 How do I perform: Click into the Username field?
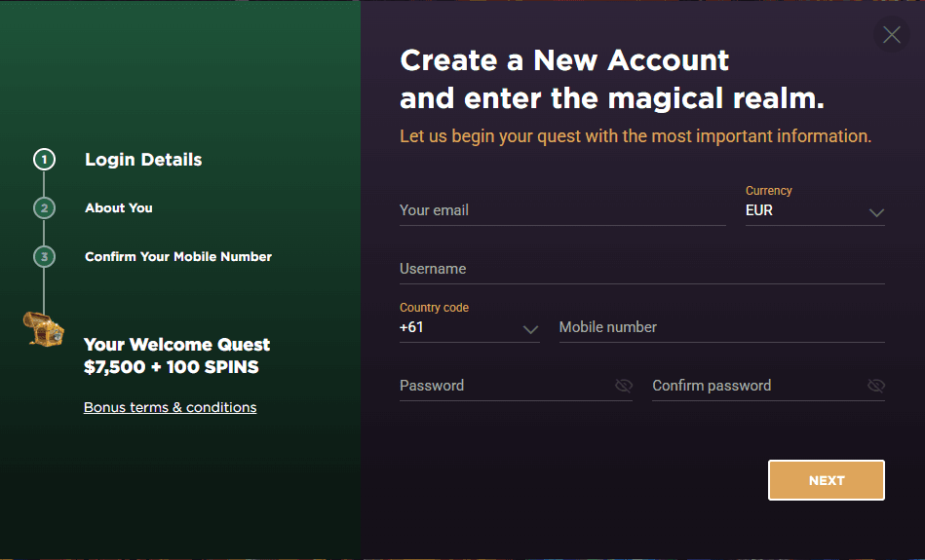641,269
